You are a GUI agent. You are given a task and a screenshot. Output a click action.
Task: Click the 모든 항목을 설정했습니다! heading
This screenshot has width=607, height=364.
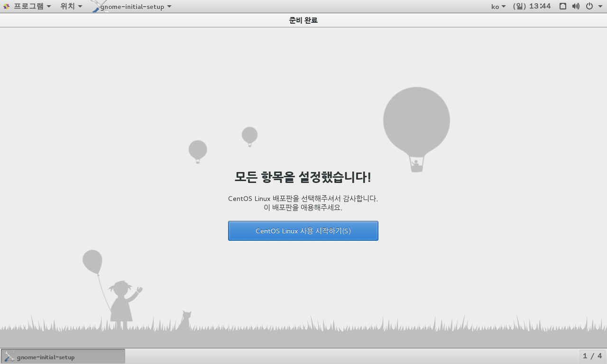coord(303,177)
